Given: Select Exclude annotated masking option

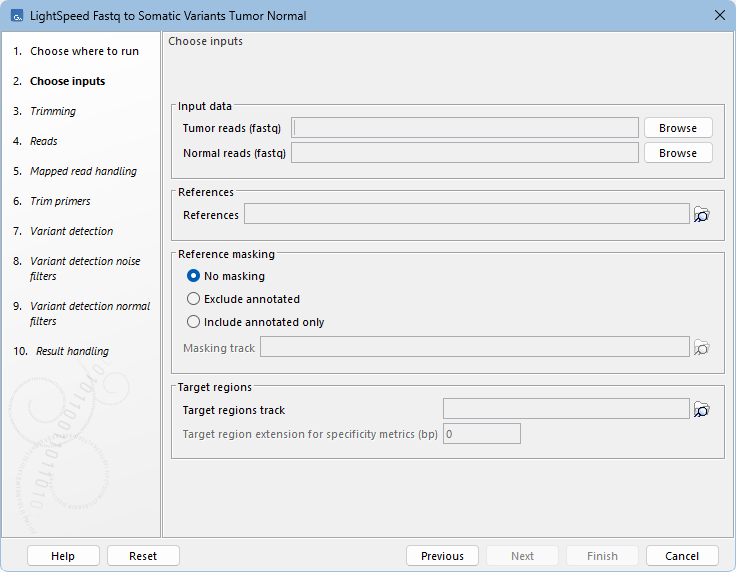Looking at the screenshot, I should pos(193,299).
